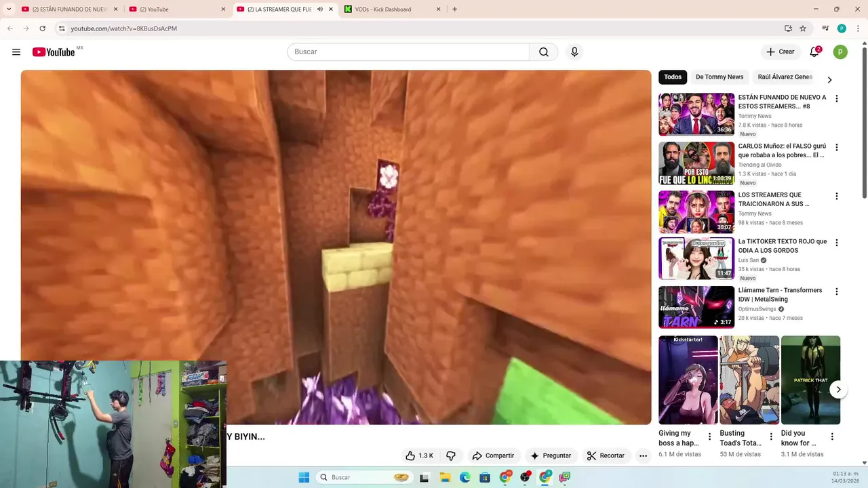Open OBS Studio from taskbar
This screenshot has width=868, height=488.
click(525, 477)
